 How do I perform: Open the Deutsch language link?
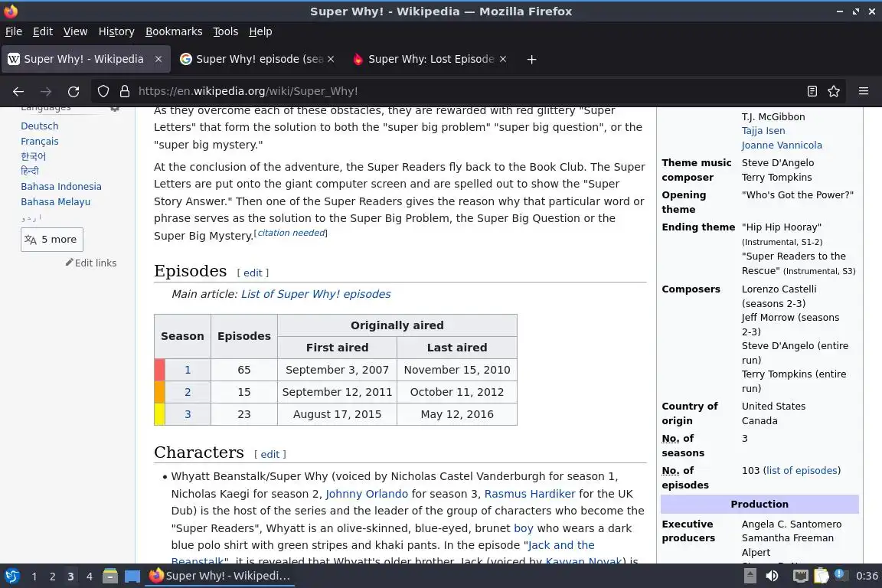click(39, 126)
